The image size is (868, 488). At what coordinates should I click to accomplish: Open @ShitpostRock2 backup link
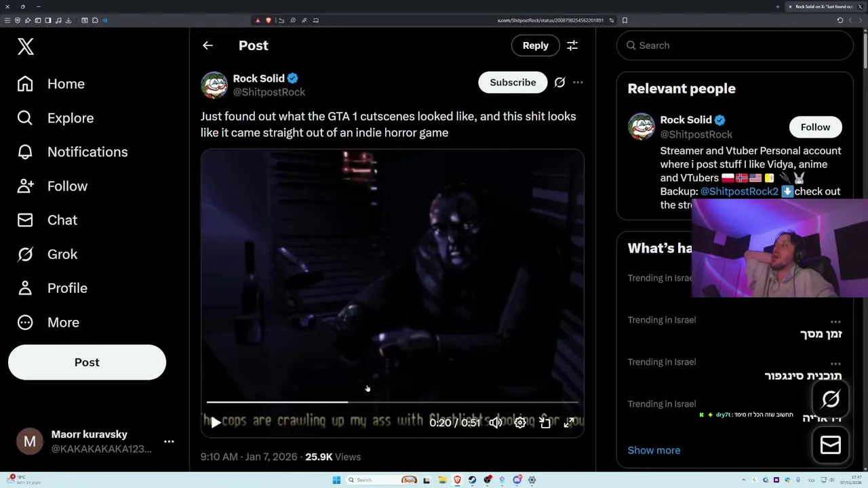pyautogui.click(x=739, y=191)
